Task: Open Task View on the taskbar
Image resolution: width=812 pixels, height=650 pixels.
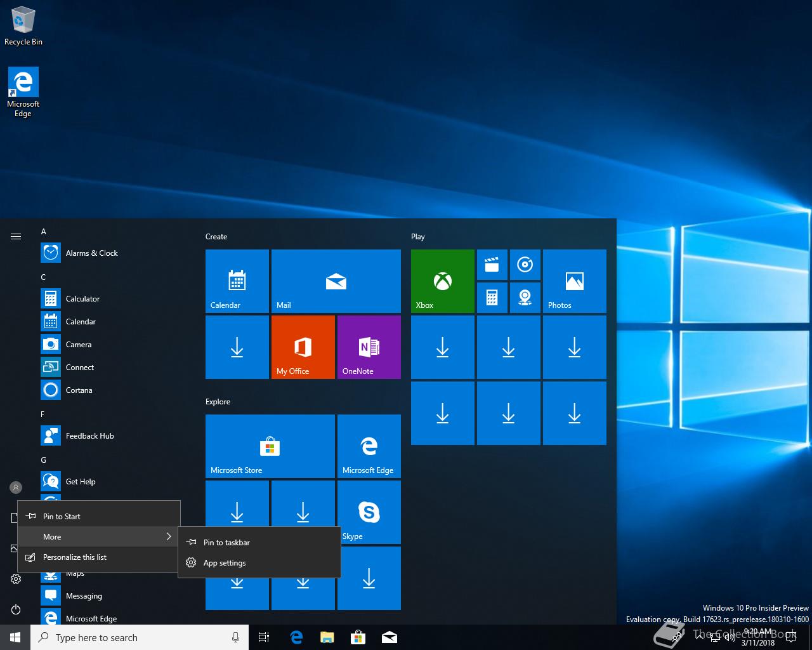Action: pyautogui.click(x=264, y=637)
